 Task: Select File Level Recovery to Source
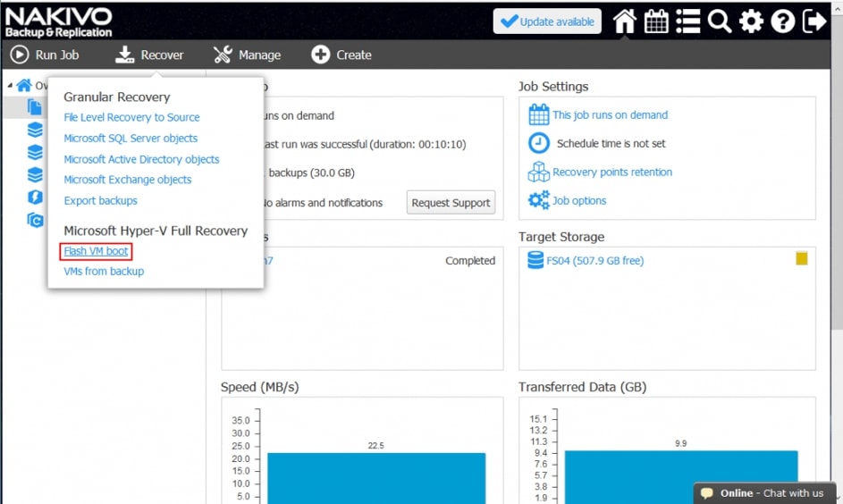pos(131,117)
